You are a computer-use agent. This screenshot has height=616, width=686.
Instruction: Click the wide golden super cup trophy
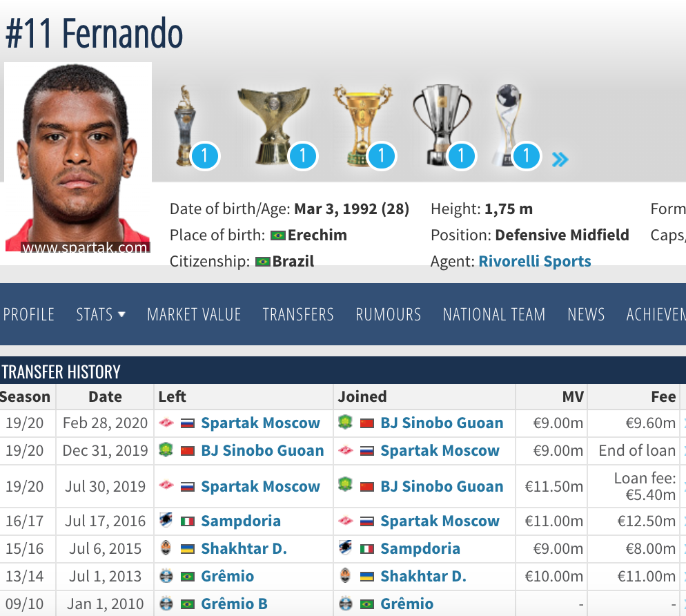click(273, 125)
